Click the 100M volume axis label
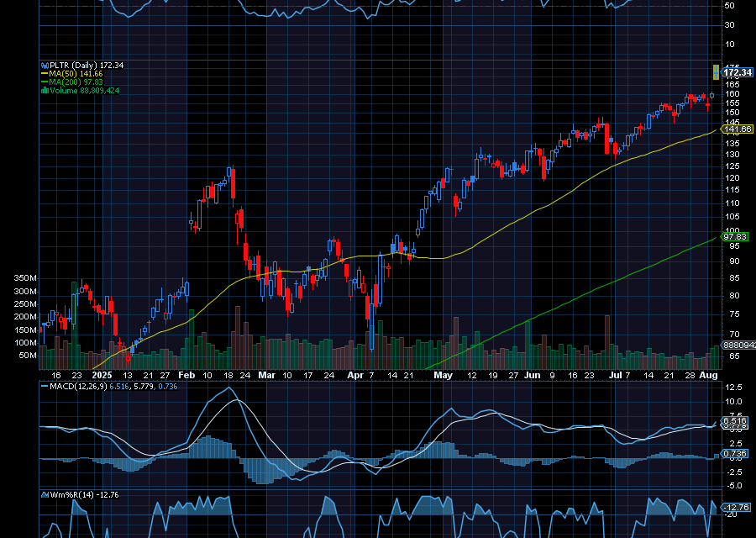This screenshot has width=756, height=538. click(x=25, y=343)
